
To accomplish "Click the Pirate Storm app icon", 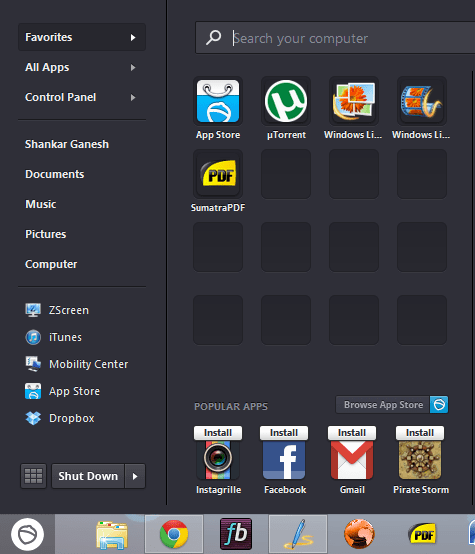I will (x=420, y=459).
